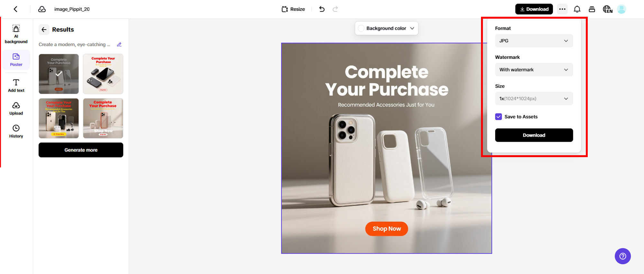The height and width of the screenshot is (274, 644).
Task: Click the language globe icon
Action: tap(607, 9)
